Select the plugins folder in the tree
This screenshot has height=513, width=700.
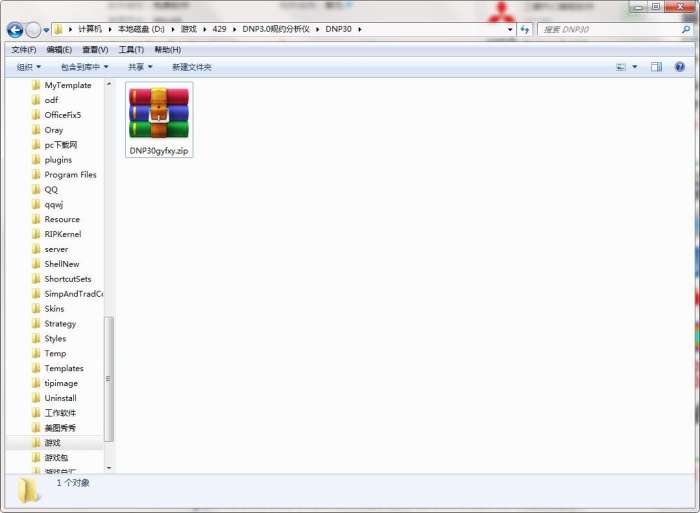click(52, 159)
